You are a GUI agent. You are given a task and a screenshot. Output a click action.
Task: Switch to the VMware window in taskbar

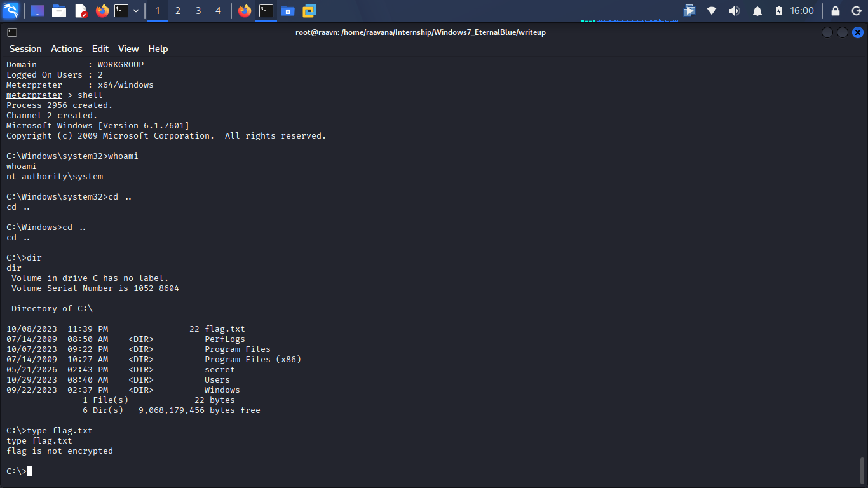(x=309, y=11)
